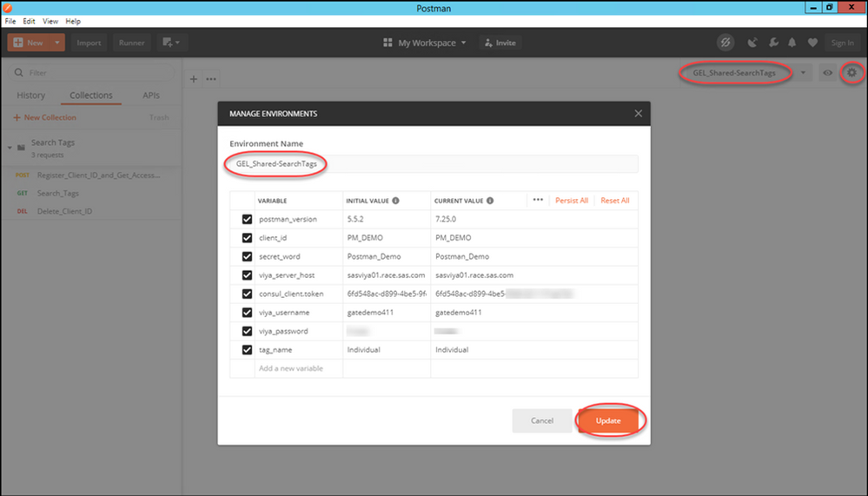Switch to the Collections tab
Viewport: 868px width, 496px height.
(90, 96)
